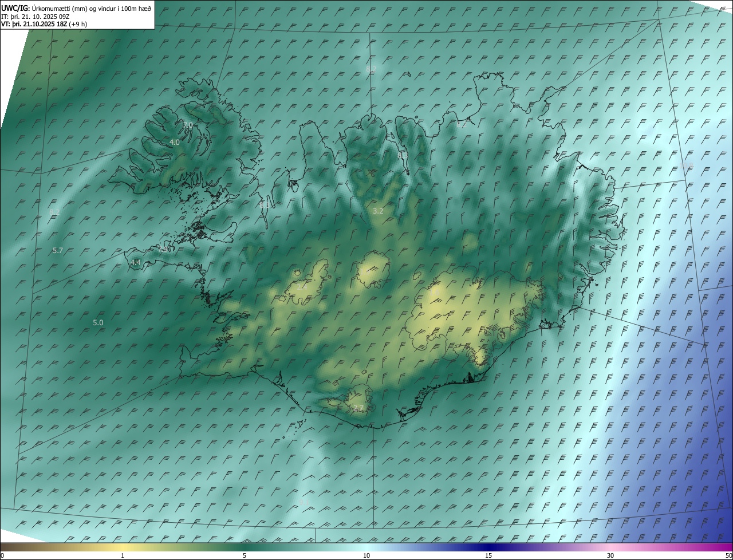Viewport: 733px width, 560px height.
Task: Click the 4.4 value label on the peninsula tip
Action: pyautogui.click(x=136, y=262)
